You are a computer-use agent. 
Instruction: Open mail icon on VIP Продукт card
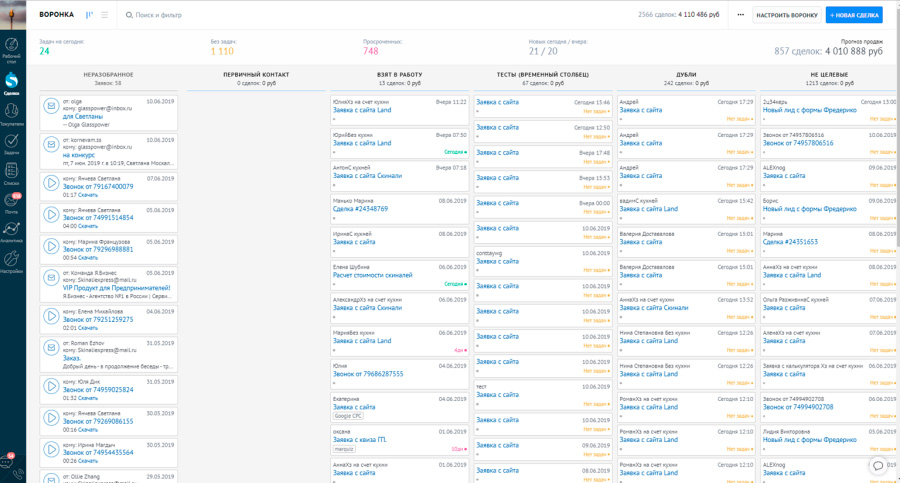point(51,277)
